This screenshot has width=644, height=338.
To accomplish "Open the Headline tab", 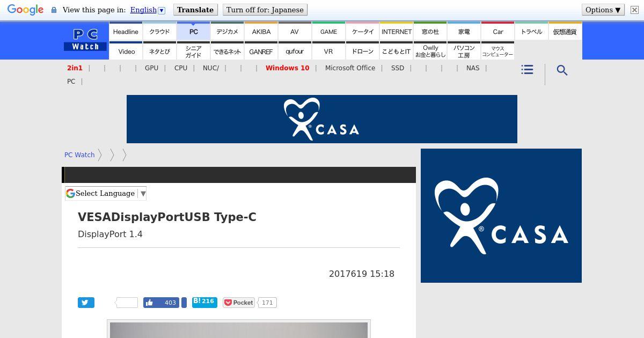I will [x=126, y=31].
